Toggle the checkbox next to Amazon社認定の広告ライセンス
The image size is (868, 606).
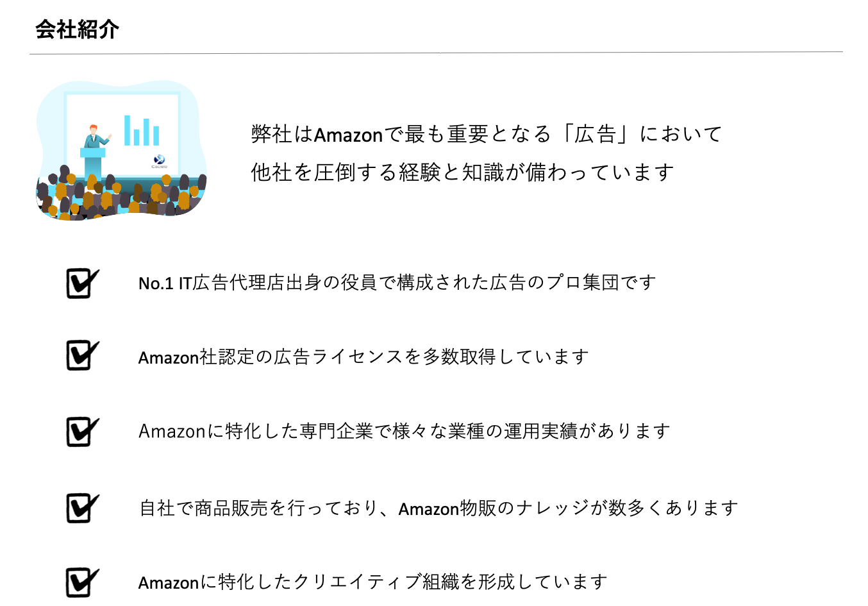pos(82,355)
